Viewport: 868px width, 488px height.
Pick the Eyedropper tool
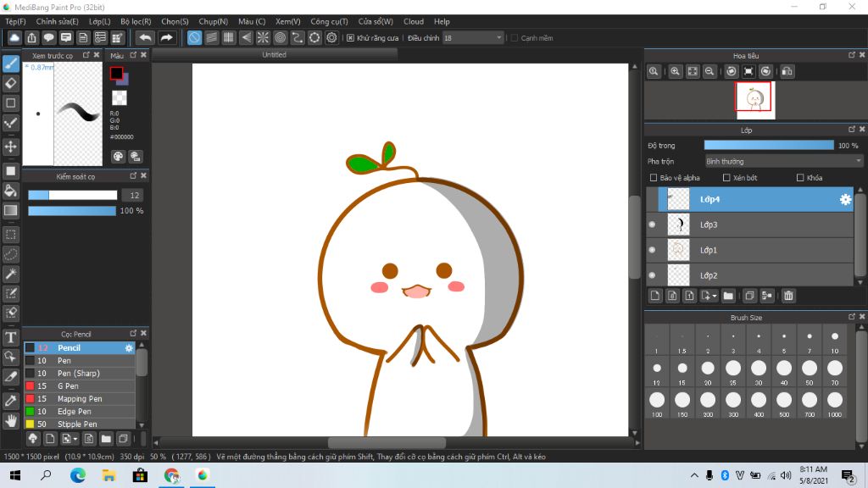pyautogui.click(x=10, y=401)
